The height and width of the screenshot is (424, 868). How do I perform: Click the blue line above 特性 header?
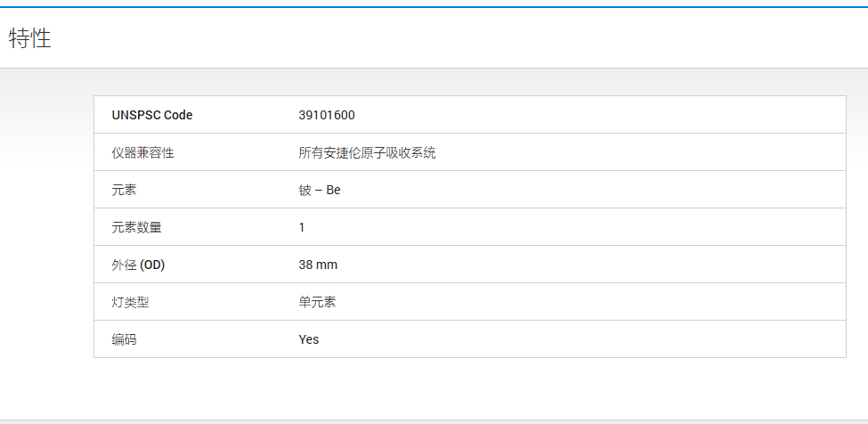[434, 7]
